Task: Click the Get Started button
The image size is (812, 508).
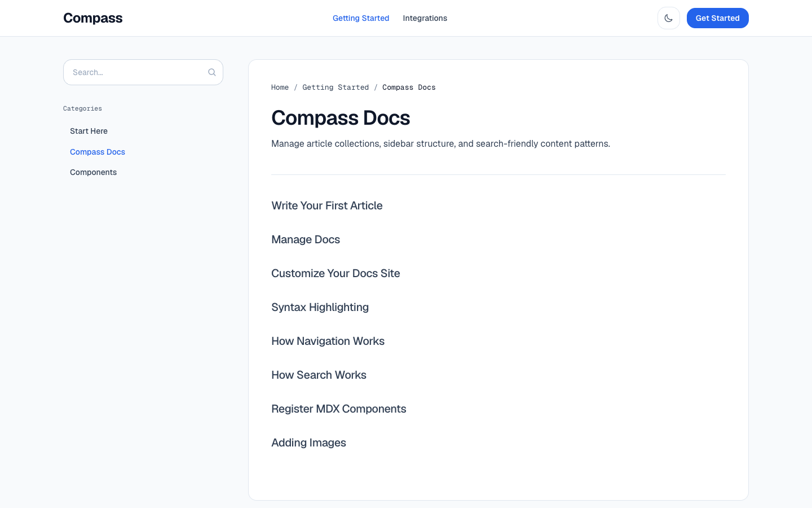Action: pos(718,18)
